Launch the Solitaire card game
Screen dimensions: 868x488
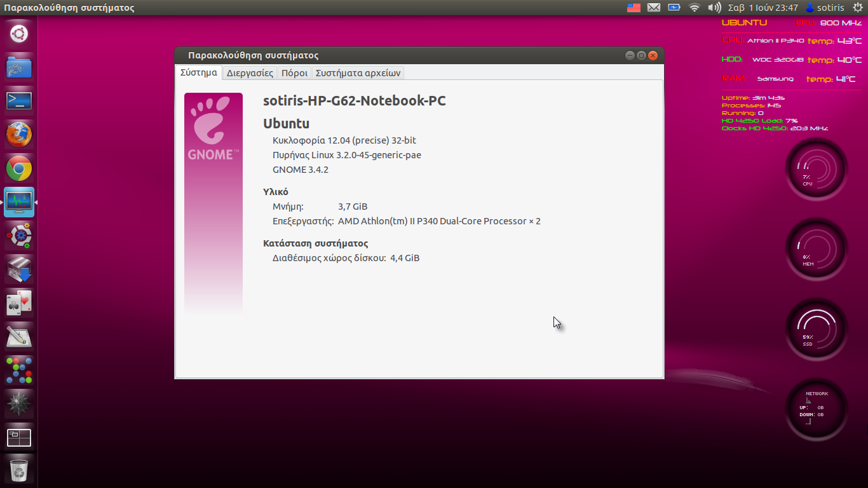tap(19, 303)
